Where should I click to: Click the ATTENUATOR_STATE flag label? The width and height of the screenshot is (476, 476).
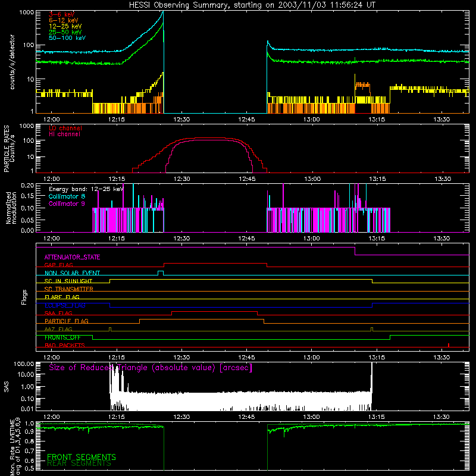(72, 258)
